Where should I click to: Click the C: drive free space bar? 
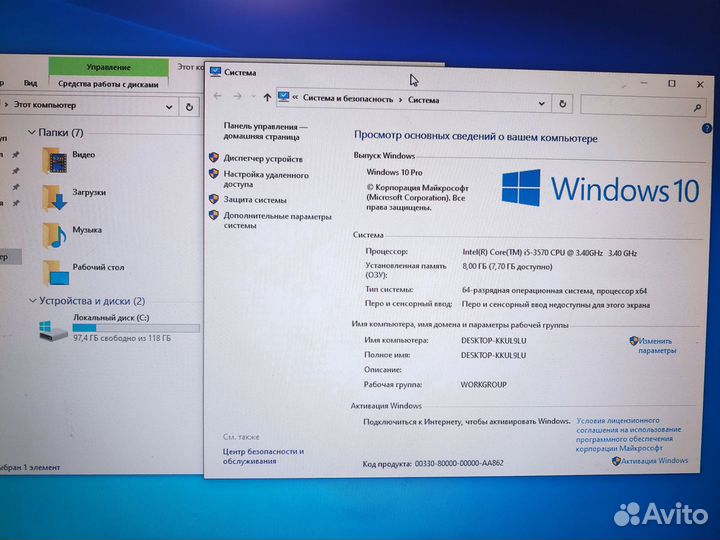135,328
